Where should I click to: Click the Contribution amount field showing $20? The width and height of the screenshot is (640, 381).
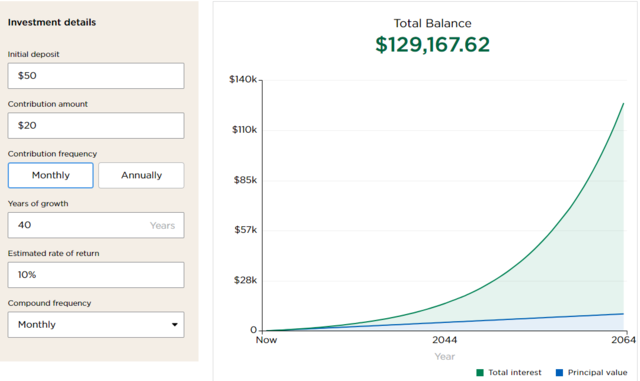point(96,125)
